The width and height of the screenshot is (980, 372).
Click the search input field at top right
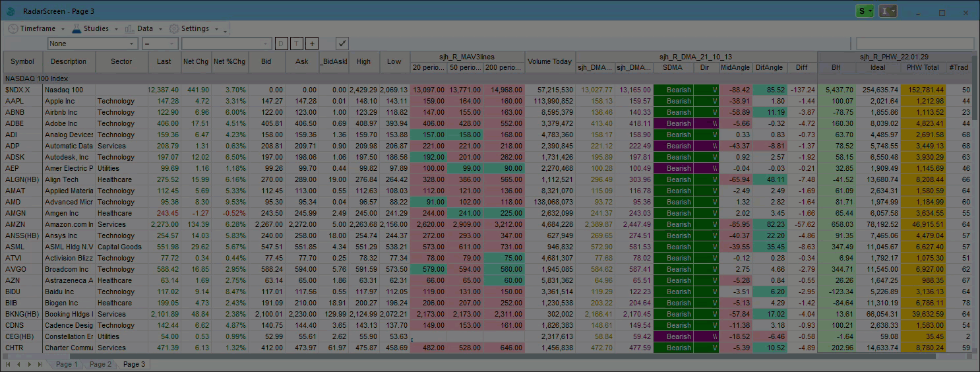coord(915,44)
